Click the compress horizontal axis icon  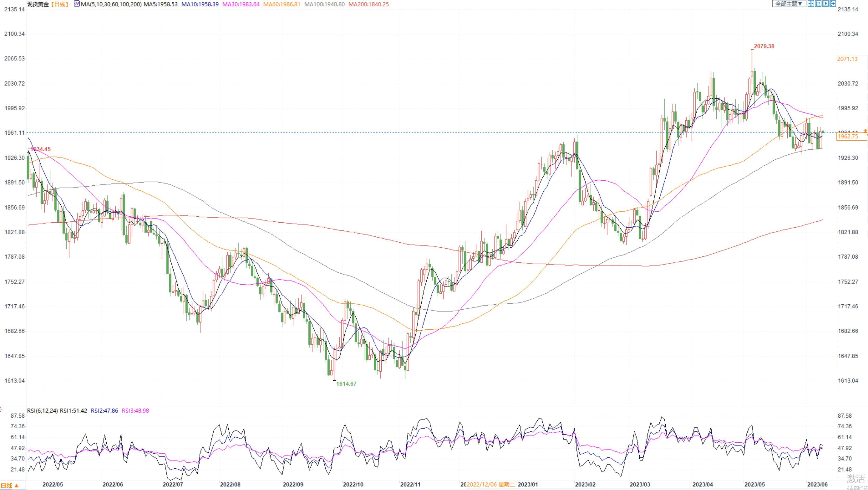pos(818,4)
